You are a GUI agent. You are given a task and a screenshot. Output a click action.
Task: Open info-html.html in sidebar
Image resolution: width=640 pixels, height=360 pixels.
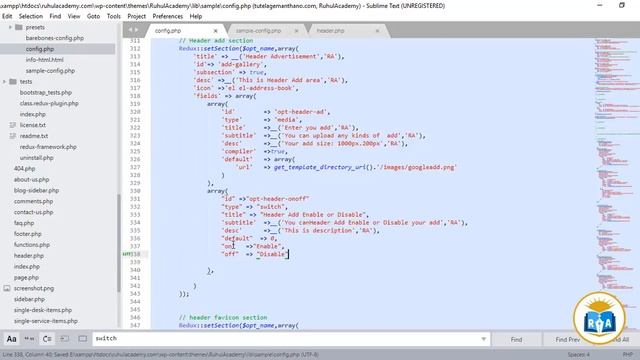click(44, 60)
